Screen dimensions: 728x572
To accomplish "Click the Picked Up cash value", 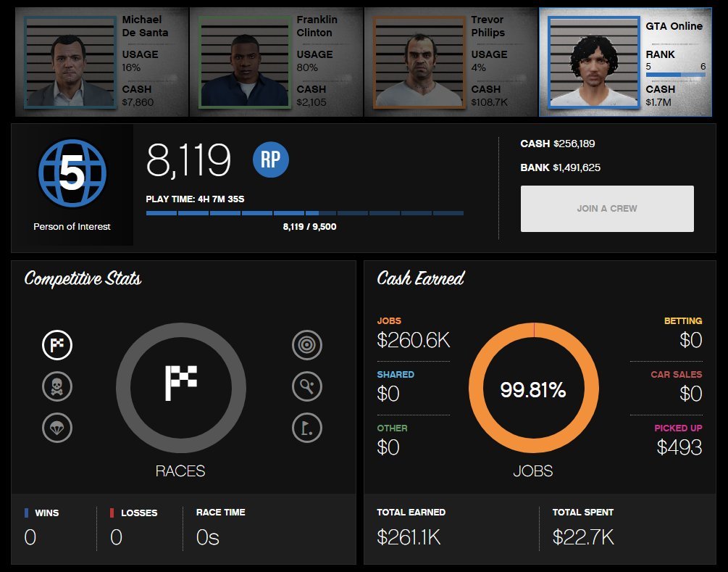I will coord(679,447).
